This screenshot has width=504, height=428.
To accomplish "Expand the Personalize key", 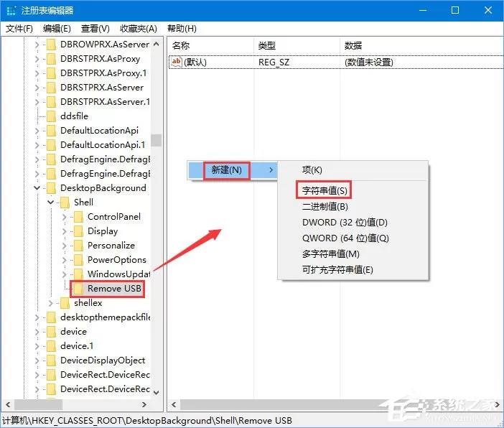I will click(x=64, y=246).
